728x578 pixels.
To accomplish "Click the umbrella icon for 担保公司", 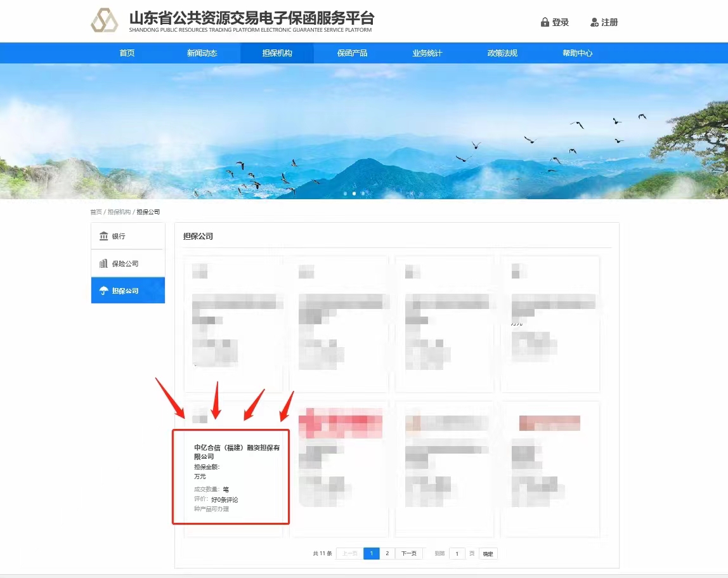I will (x=103, y=291).
